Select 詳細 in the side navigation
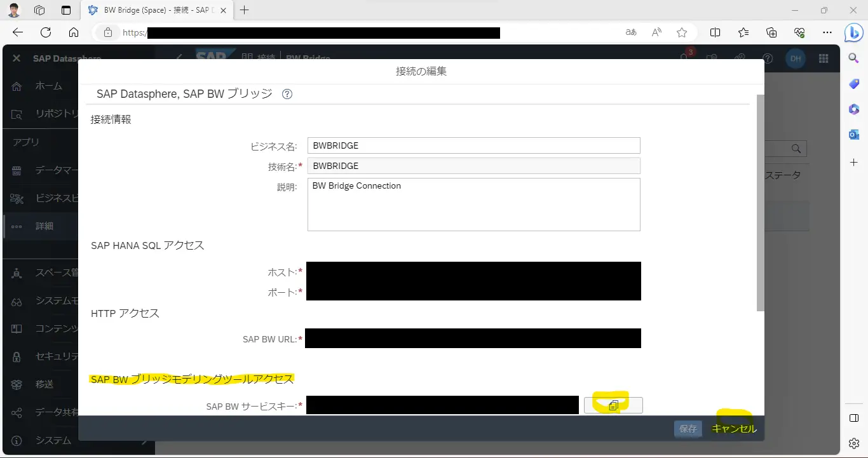Image resolution: width=868 pixels, height=458 pixels. coord(41,226)
